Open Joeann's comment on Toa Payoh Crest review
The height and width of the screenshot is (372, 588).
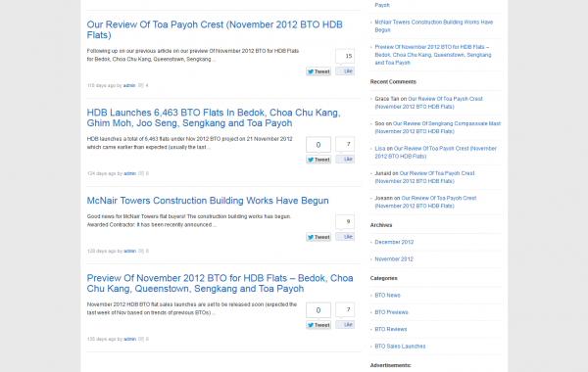point(425,202)
